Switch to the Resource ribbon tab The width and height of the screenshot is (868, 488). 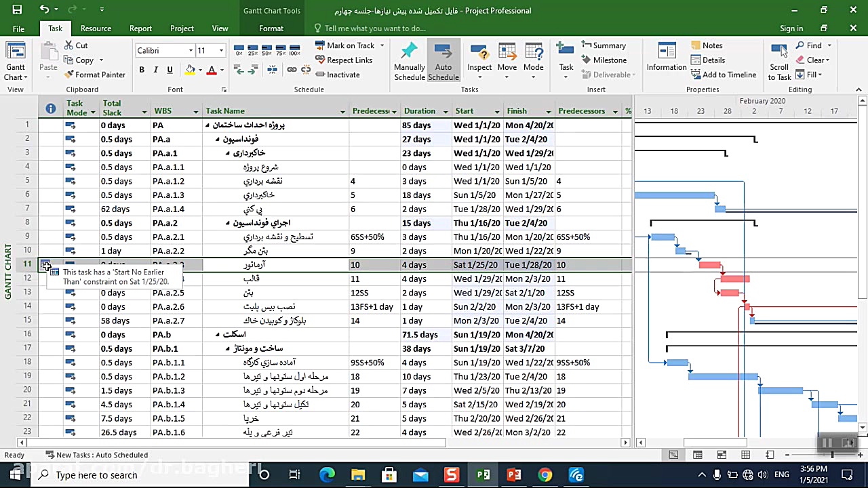point(96,28)
